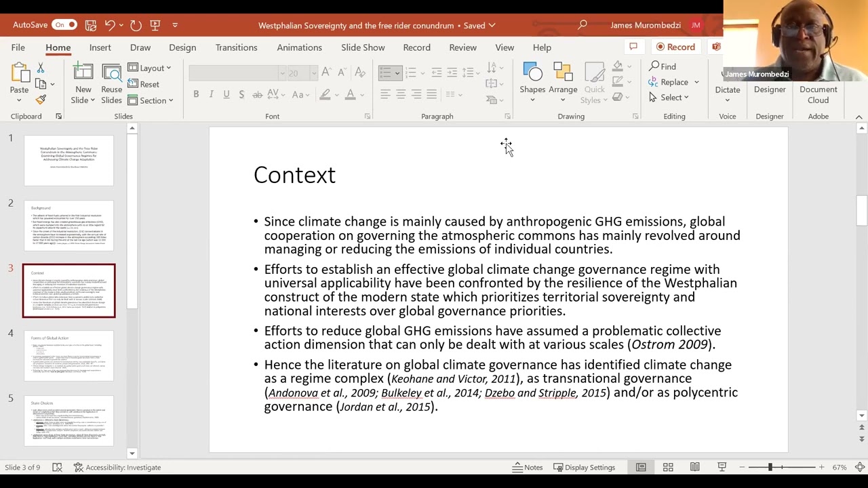Click the Reset slide button
Image resolution: width=868 pixels, height=488 pixels.
(144, 84)
